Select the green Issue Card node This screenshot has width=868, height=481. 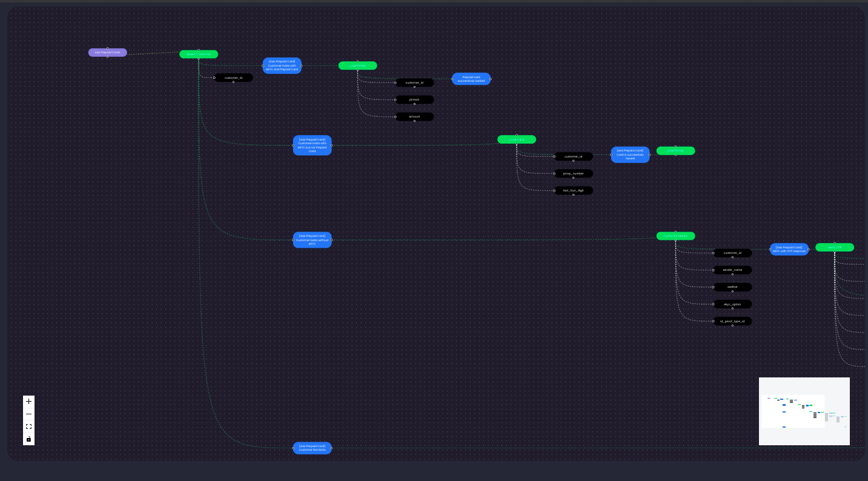(x=517, y=139)
